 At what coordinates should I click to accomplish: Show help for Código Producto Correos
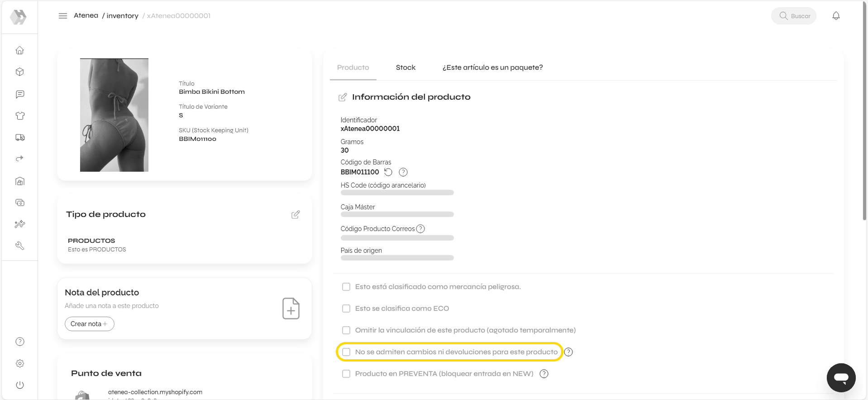[420, 229]
